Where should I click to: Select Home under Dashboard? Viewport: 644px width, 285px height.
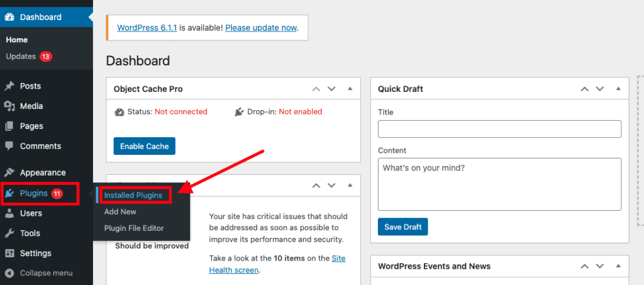coord(17,40)
